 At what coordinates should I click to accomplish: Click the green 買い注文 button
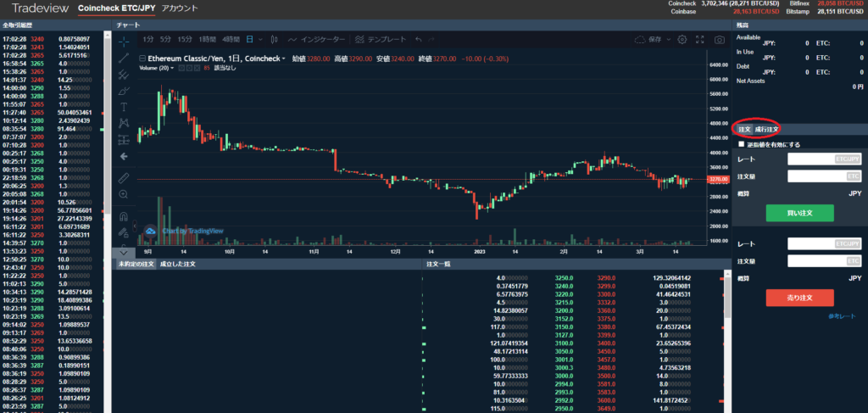coord(799,214)
